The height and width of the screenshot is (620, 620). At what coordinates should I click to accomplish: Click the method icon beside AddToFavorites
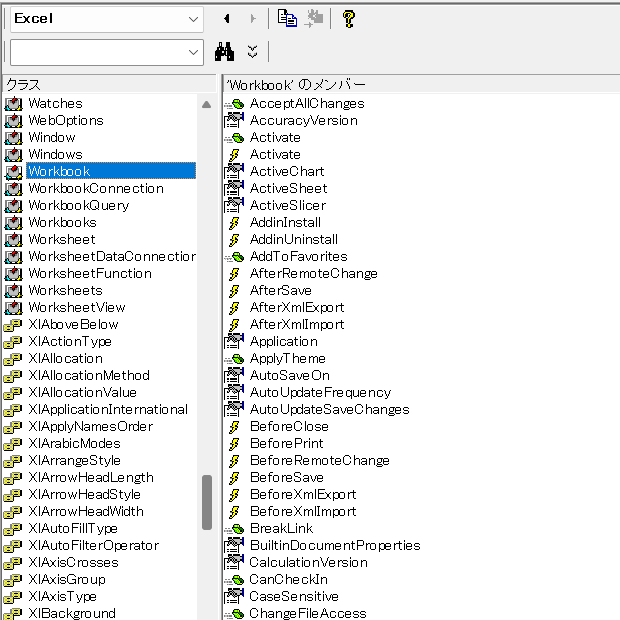(x=234, y=257)
